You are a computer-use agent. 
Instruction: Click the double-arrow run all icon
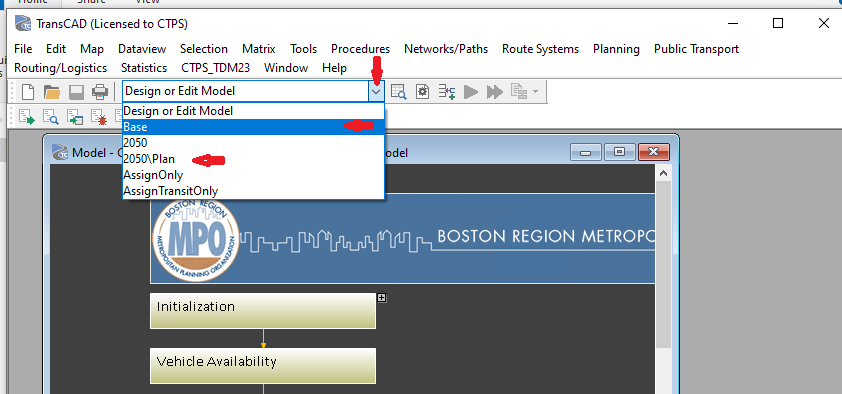(495, 92)
